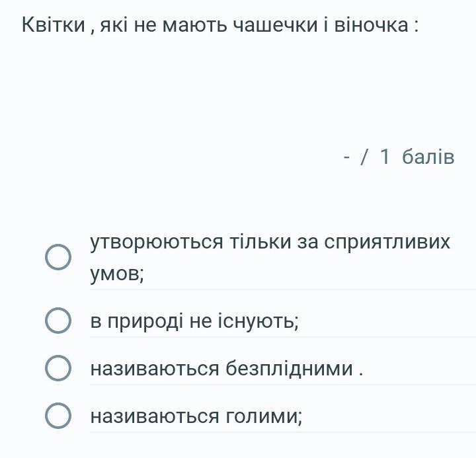476x458 pixels.
Task: Choose the 'називаються безплідними' radio button
Action: 58,368
